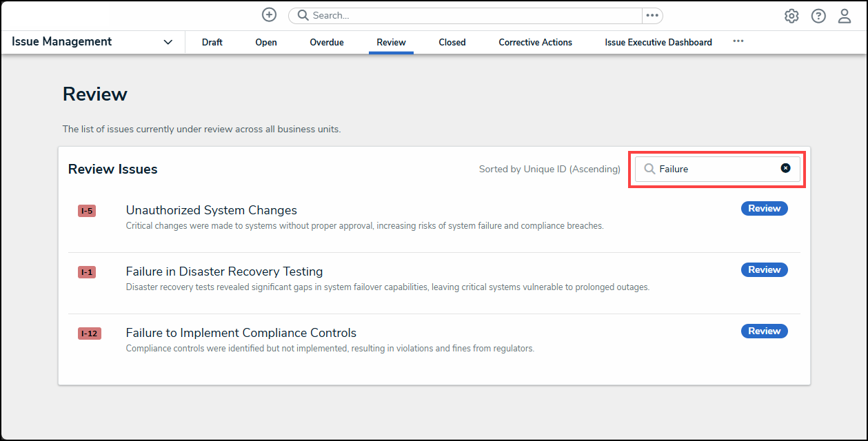Open the user profile icon

pyautogui.click(x=845, y=16)
